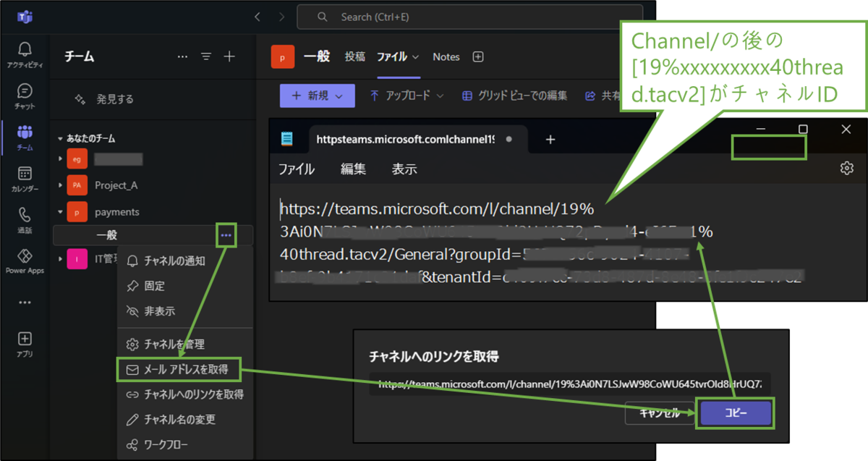868x461 pixels.
Task: Click the Notepad text area URL line
Action: 438,210
